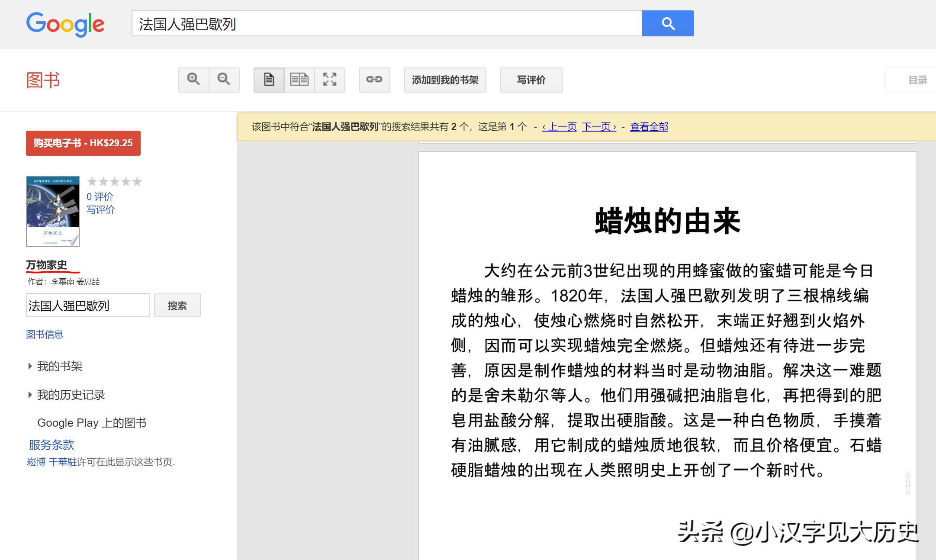The image size is (936, 560).
Task: Zoom in on the book page
Action: 193,80
